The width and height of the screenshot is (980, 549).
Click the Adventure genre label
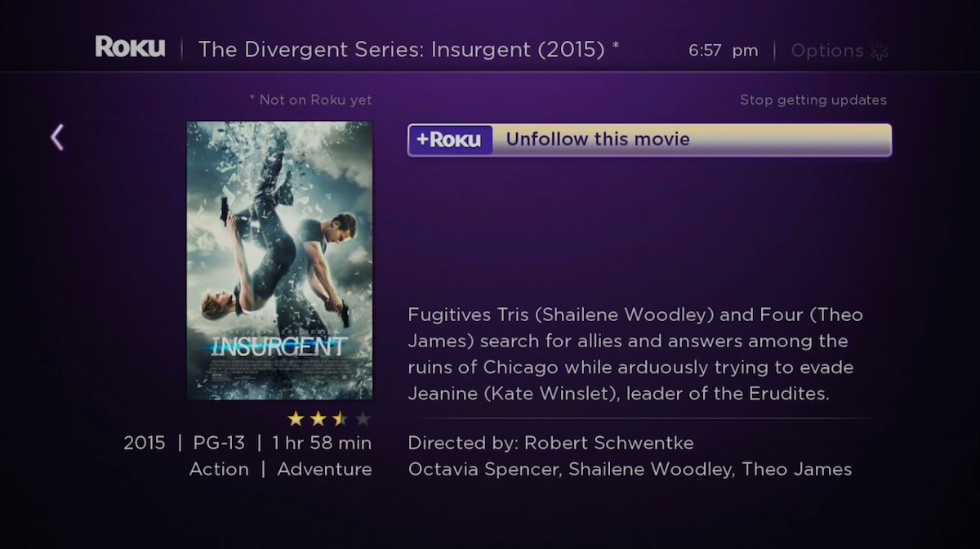tap(324, 470)
